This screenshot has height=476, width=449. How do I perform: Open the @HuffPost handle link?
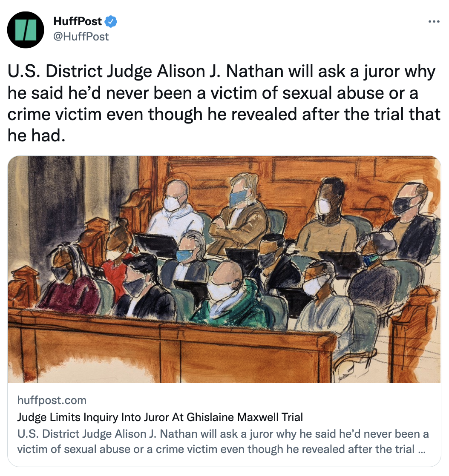point(81,37)
